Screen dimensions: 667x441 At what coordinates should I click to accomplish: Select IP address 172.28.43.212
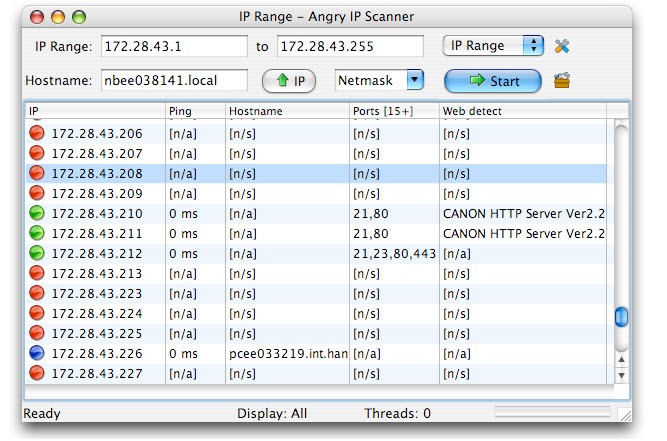tap(97, 253)
